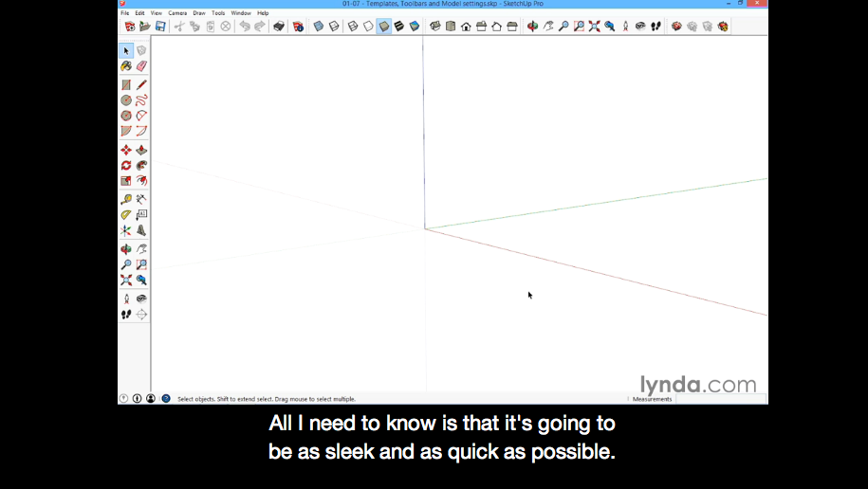Image resolution: width=868 pixels, height=489 pixels.
Task: Open Instructor via blue question mark icon
Action: click(x=166, y=399)
